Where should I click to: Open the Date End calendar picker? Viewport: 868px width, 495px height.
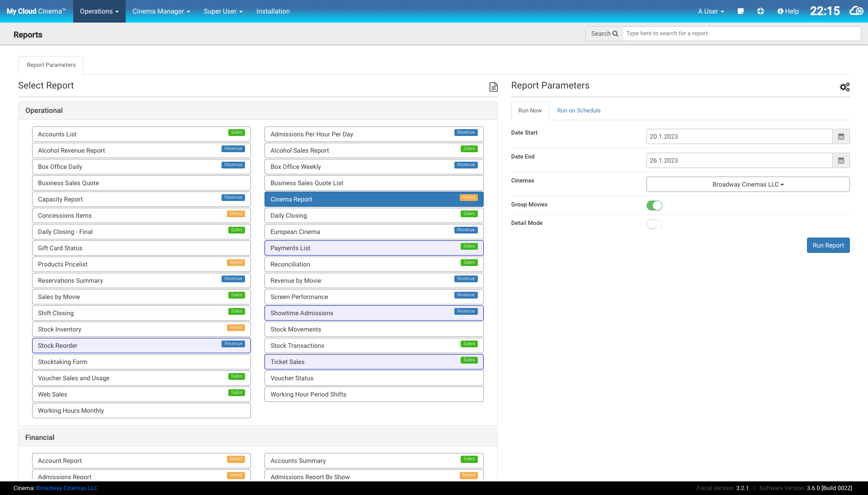click(x=841, y=160)
